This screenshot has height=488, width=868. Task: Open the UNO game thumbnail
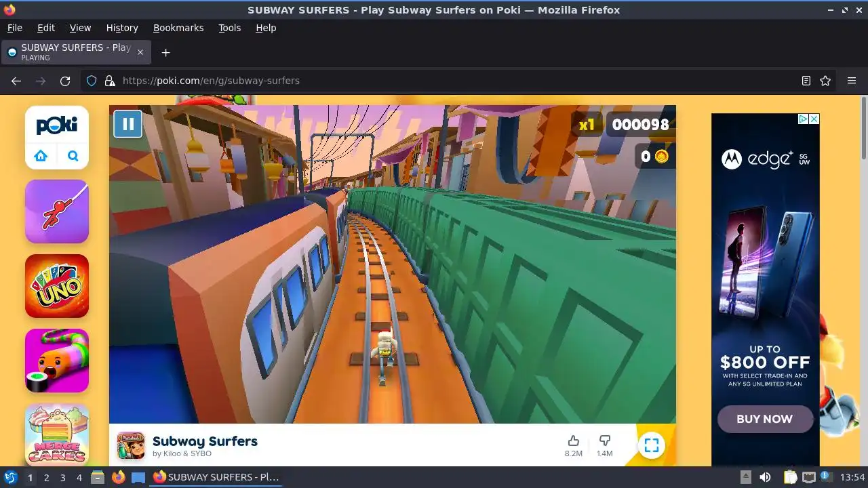57,286
